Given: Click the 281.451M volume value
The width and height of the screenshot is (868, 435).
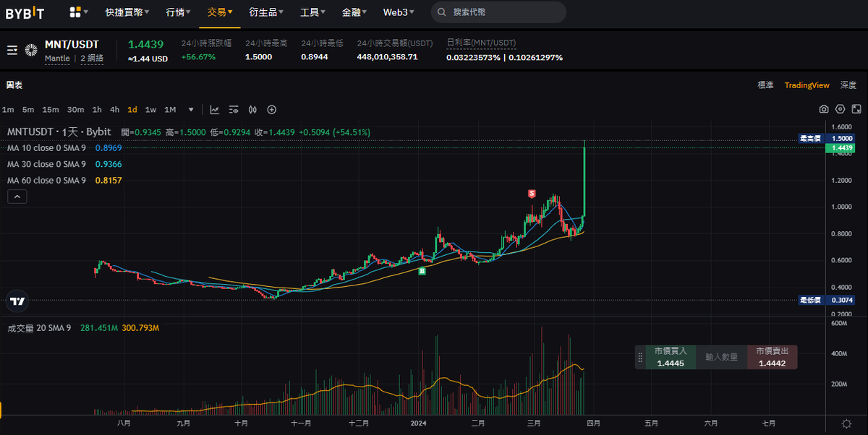Looking at the screenshot, I should tap(99, 328).
